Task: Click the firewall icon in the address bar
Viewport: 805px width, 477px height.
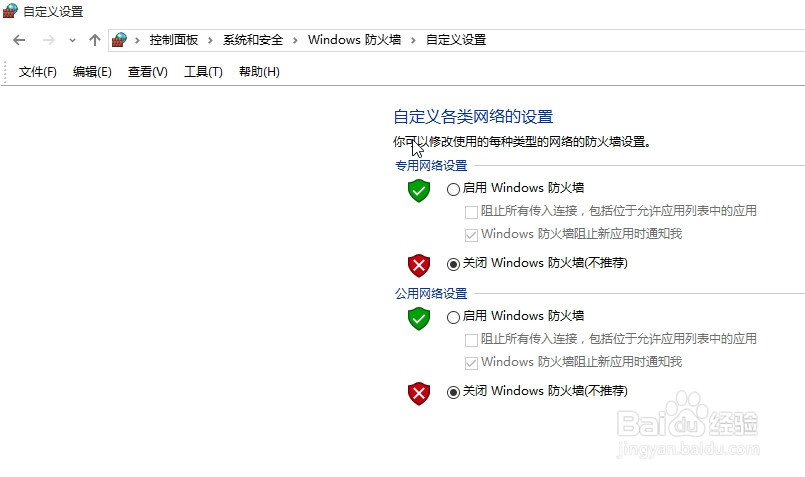Action: (120, 40)
